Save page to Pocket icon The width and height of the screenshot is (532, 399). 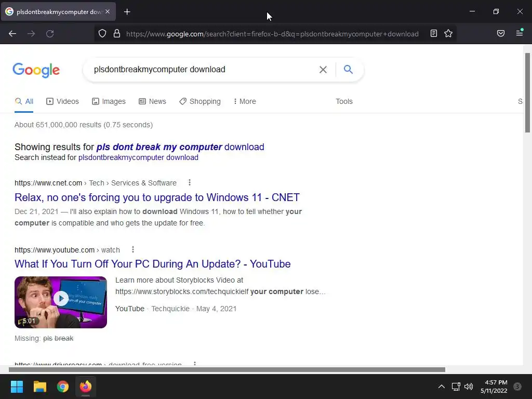click(x=501, y=33)
